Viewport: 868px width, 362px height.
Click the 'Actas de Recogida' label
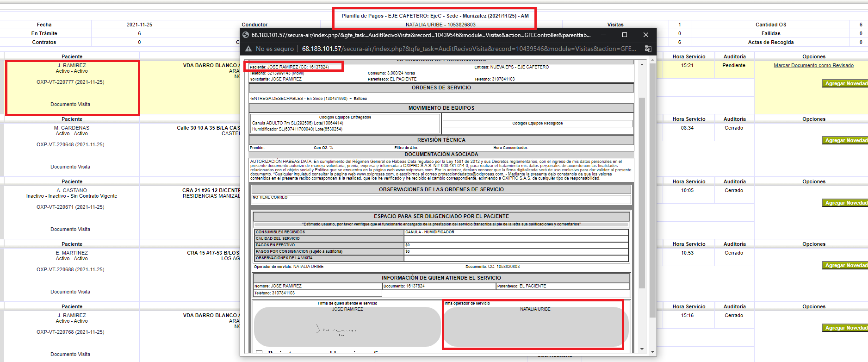[771, 42]
